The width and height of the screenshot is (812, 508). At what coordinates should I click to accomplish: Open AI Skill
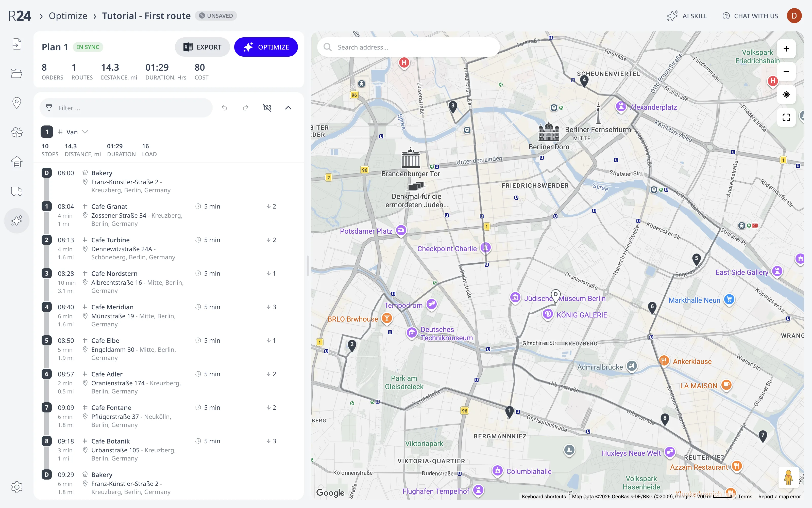coord(687,16)
